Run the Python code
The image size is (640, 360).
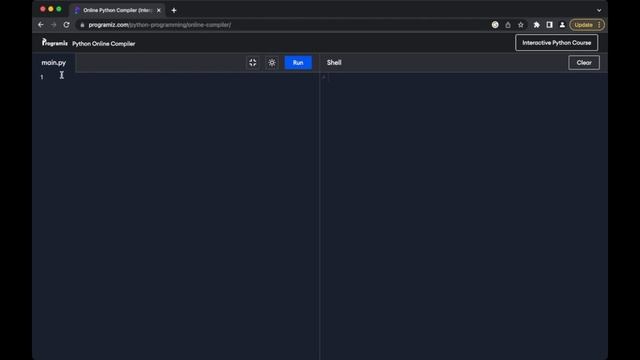[298, 62]
